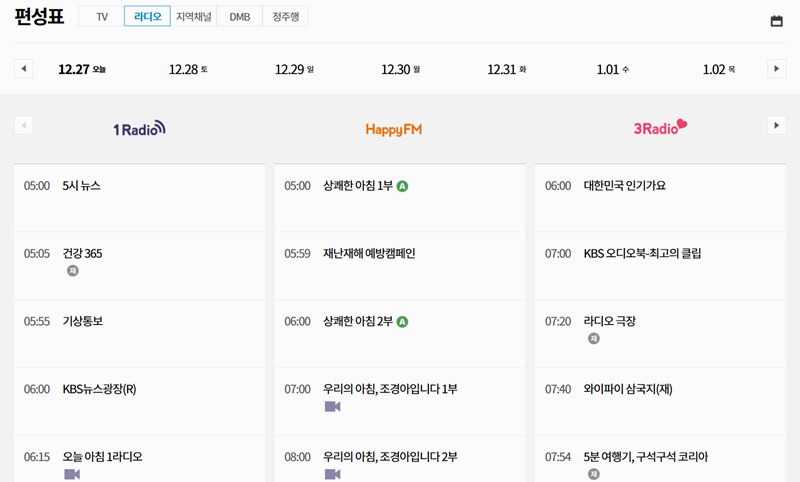The height and width of the screenshot is (482, 800).
Task: Click video icon under 조경아입니다 2부
Action: coord(333,474)
